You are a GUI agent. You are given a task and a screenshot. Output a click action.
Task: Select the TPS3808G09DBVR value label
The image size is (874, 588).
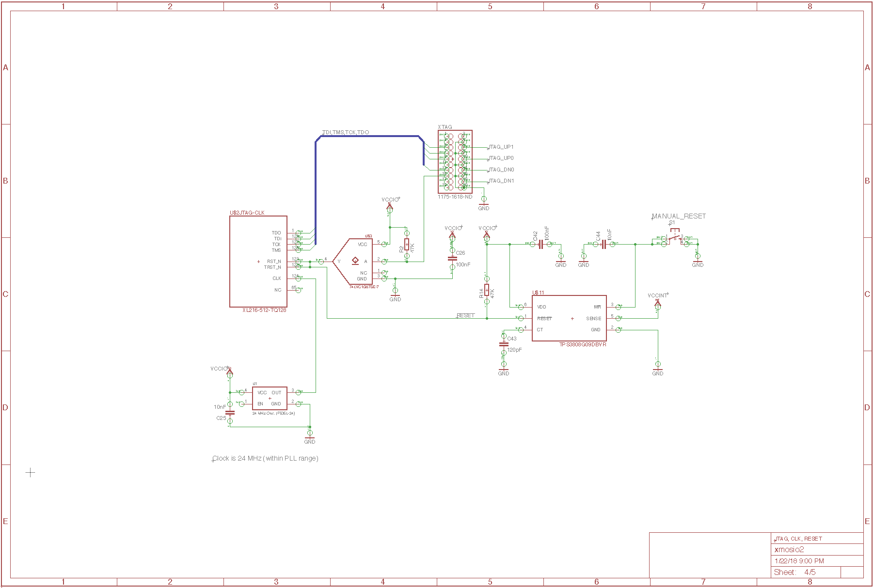coord(583,344)
